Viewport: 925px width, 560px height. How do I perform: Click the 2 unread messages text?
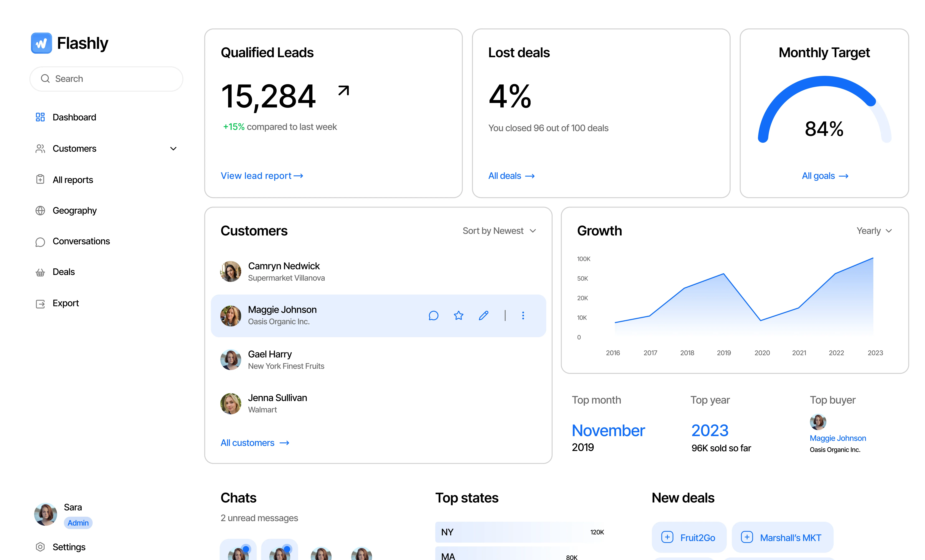pos(259,518)
